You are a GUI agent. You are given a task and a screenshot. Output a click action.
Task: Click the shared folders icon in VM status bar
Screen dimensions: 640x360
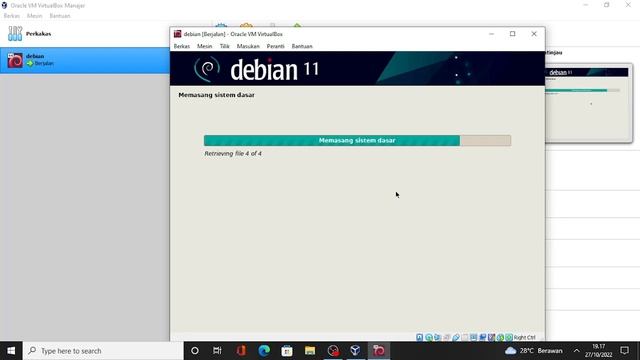[464, 337]
